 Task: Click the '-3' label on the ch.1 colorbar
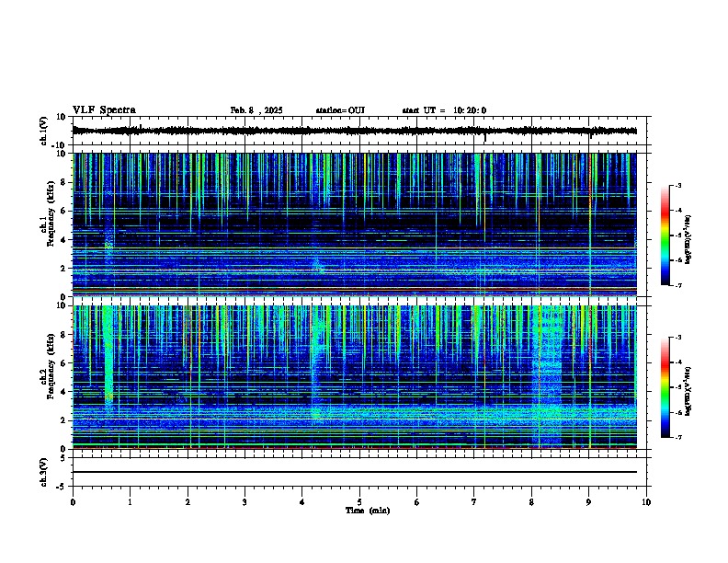(x=677, y=185)
